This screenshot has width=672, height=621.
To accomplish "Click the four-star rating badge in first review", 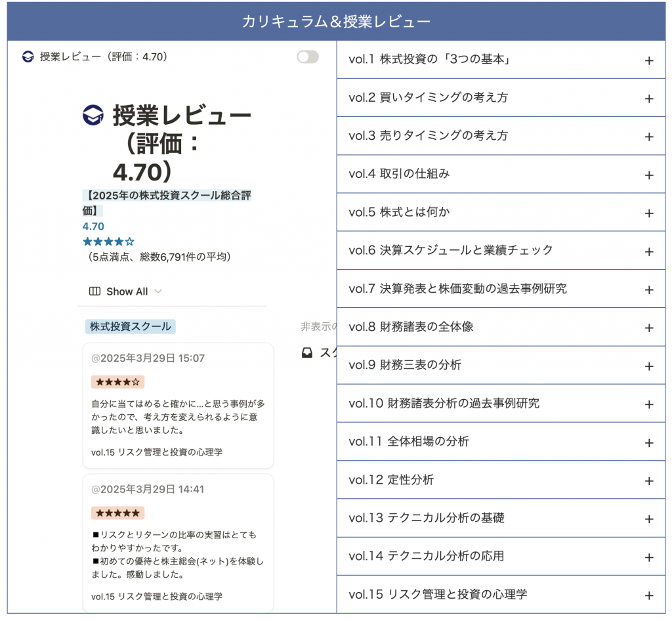I will (x=117, y=382).
